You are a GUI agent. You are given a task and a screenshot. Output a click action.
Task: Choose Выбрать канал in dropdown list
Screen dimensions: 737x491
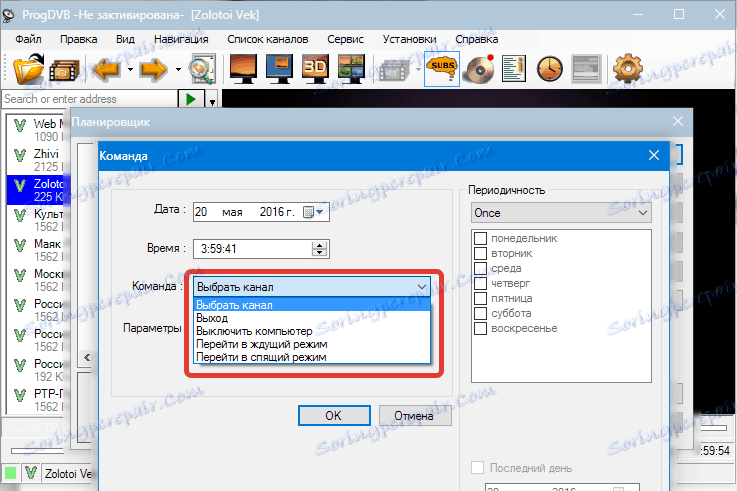coord(312,305)
